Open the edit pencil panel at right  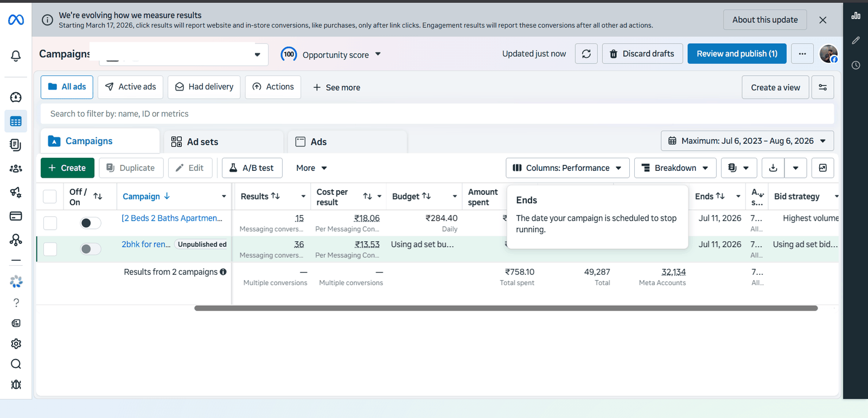tap(856, 40)
